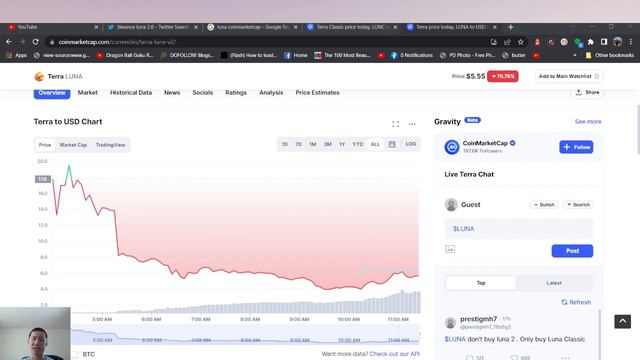Image resolution: width=640 pixels, height=360 pixels.
Task: Switch to the Terra Classic price browser tab
Action: pyautogui.click(x=349, y=27)
